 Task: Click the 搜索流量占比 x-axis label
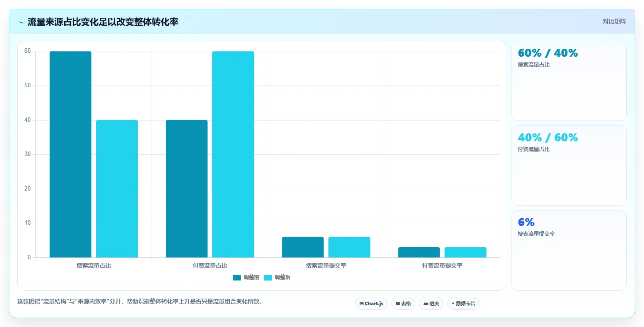[94, 265]
